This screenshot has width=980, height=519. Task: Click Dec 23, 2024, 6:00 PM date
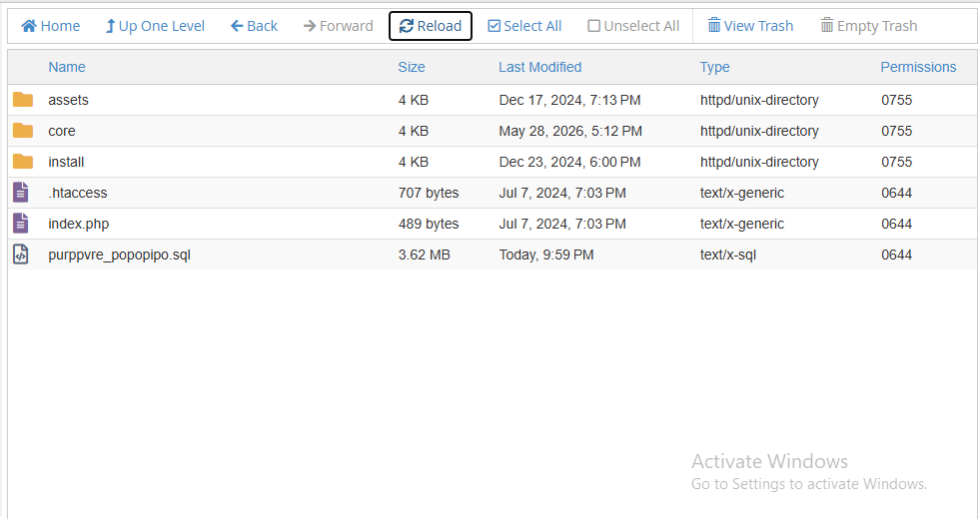tap(569, 162)
